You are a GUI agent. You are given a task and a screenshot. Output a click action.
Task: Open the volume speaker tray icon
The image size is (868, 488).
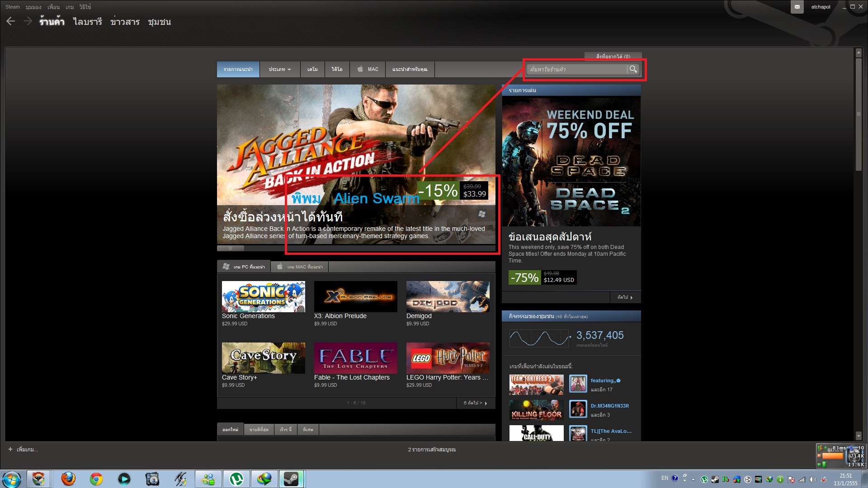tap(812, 479)
